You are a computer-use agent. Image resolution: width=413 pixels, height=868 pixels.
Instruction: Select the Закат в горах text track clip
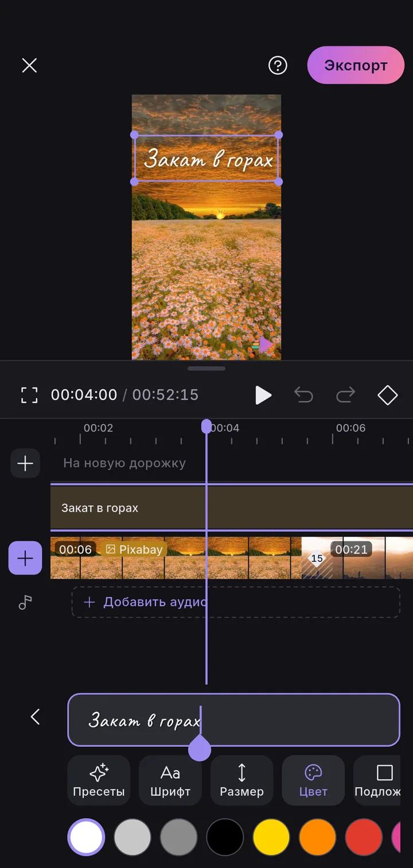232,507
